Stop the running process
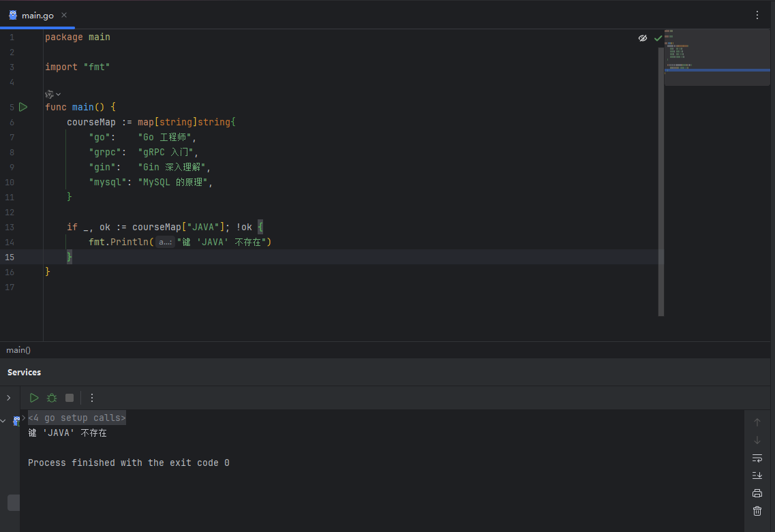775x532 pixels. (70, 398)
